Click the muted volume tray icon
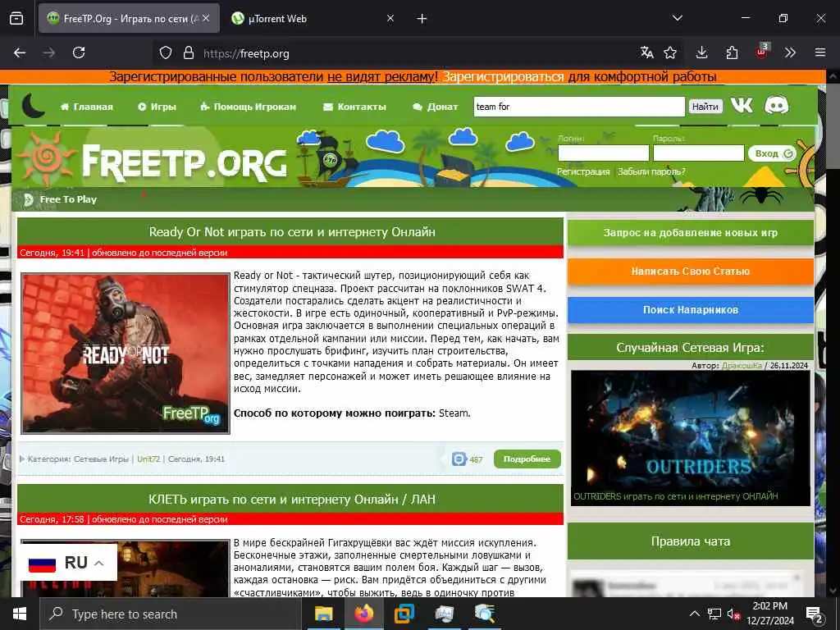The height and width of the screenshot is (630, 840). [x=733, y=614]
